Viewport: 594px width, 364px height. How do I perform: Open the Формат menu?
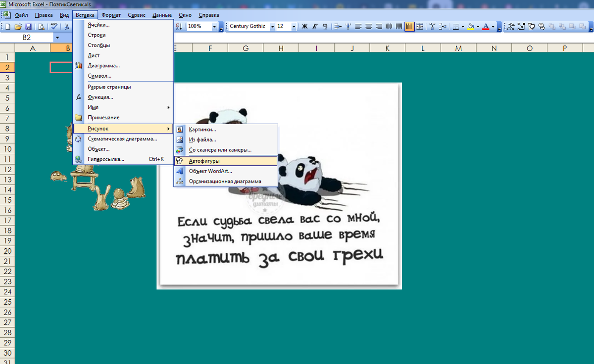point(111,15)
